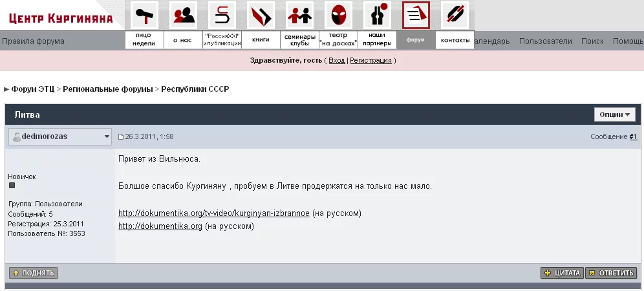Click the Привет из Вильнюса text
This screenshot has height=291, width=644.
pos(159,159)
